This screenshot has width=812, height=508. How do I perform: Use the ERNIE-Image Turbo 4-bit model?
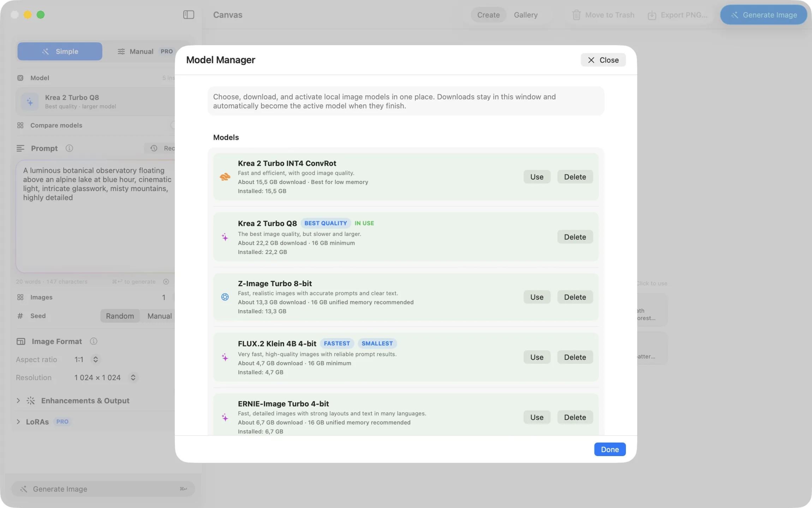(537, 417)
